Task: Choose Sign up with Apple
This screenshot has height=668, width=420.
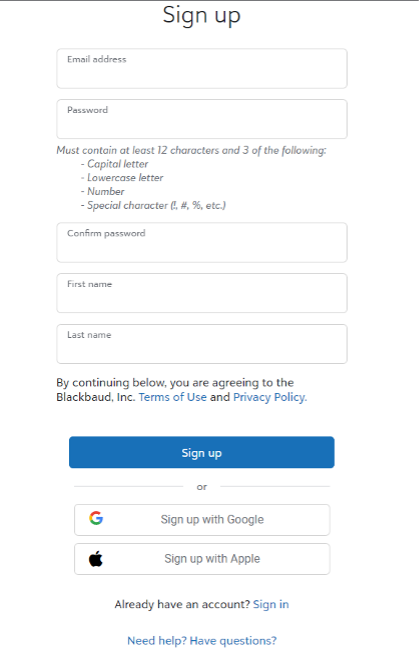Action: (202, 559)
